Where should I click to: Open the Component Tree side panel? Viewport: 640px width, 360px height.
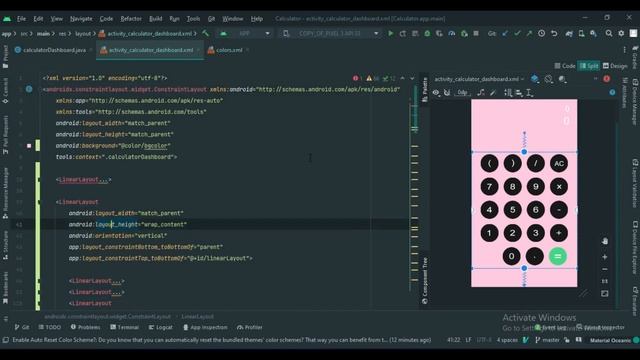(425, 281)
